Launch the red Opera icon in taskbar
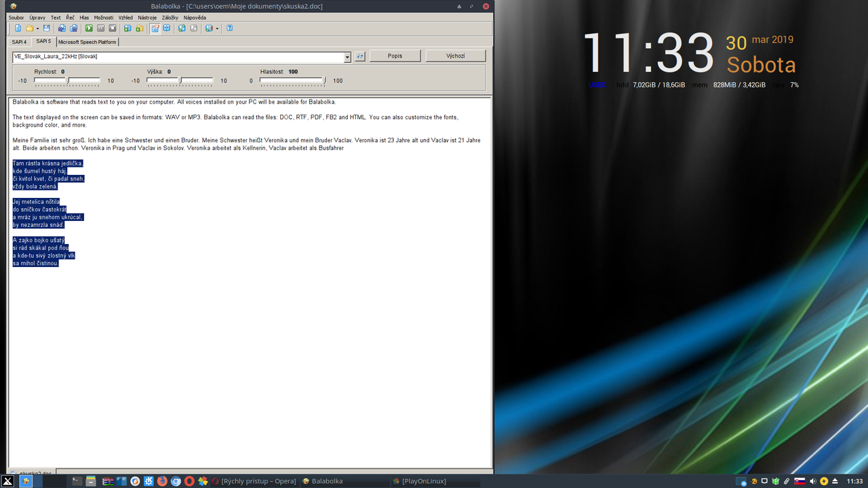Viewport: 868px width, 488px height. coord(189,481)
